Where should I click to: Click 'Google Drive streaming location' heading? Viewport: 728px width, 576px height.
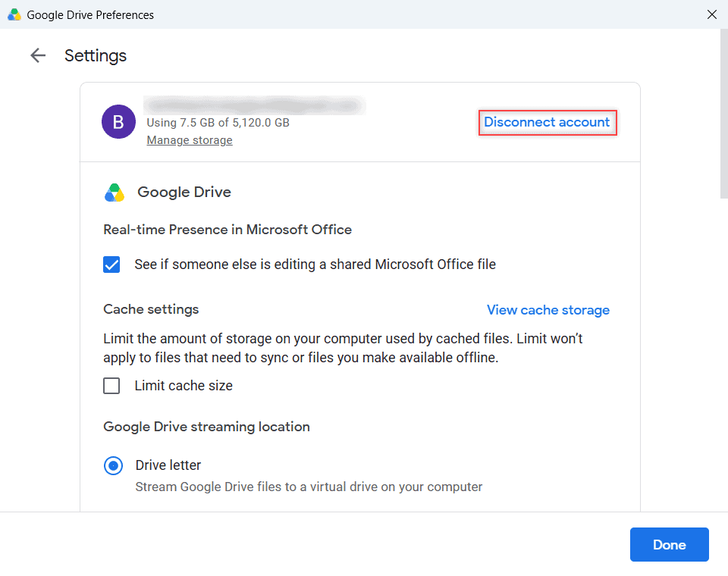[206, 427]
